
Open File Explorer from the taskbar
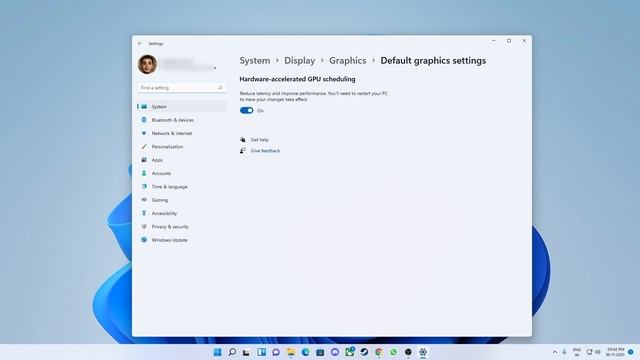pyautogui.click(x=291, y=352)
